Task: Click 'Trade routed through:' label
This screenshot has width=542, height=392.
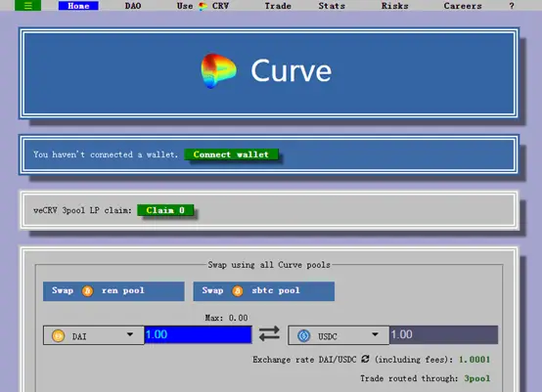Action: click(x=409, y=378)
